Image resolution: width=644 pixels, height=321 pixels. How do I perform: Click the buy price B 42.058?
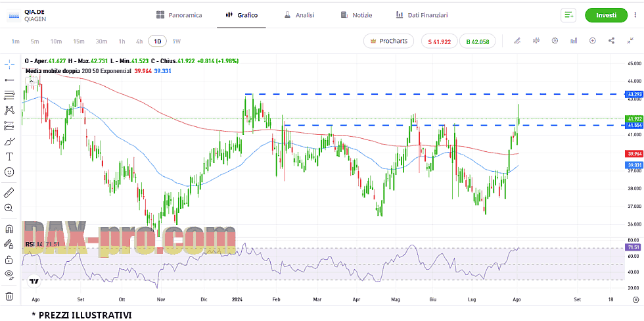(477, 41)
